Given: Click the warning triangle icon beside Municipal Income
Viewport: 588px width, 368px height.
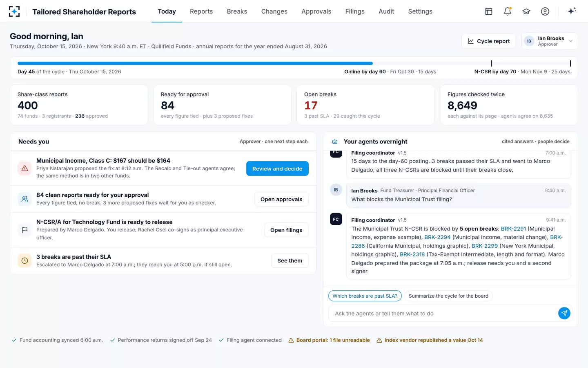Looking at the screenshot, I should 24,168.
